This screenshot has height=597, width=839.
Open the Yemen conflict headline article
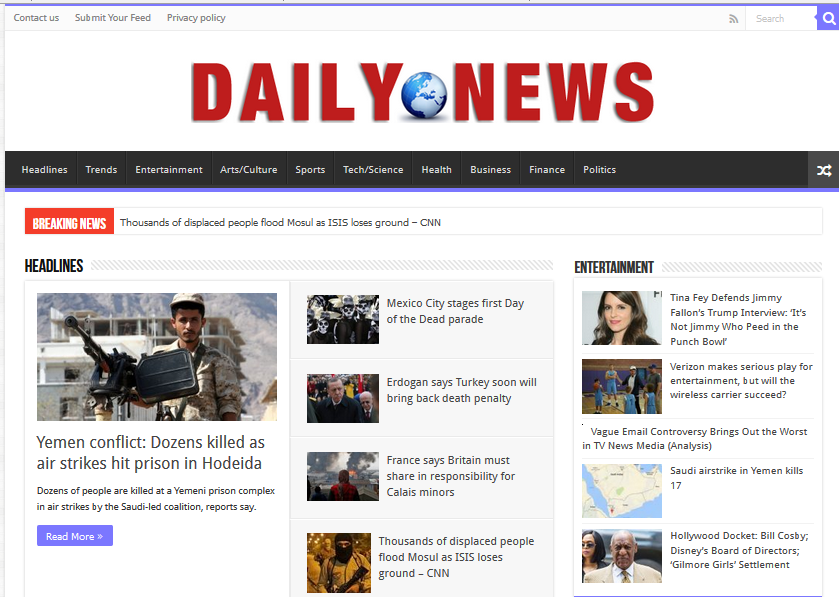[x=150, y=453]
